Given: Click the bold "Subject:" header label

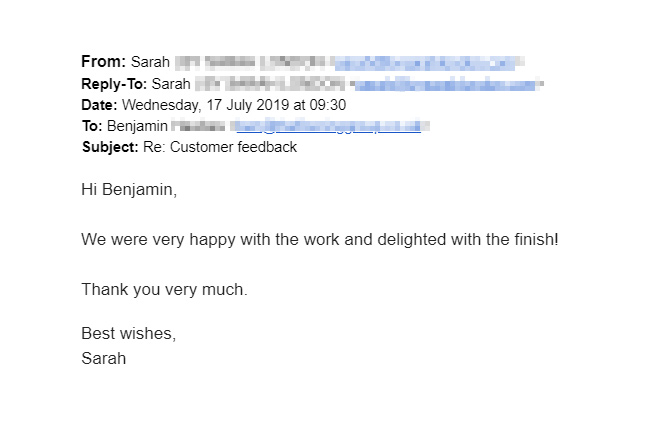Looking at the screenshot, I should pyautogui.click(x=110, y=147).
